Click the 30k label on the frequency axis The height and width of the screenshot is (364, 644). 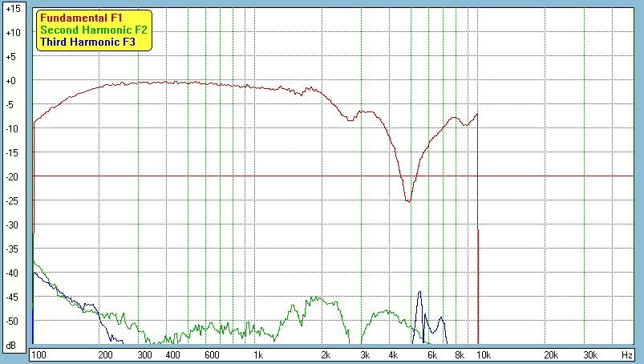pos(589,354)
